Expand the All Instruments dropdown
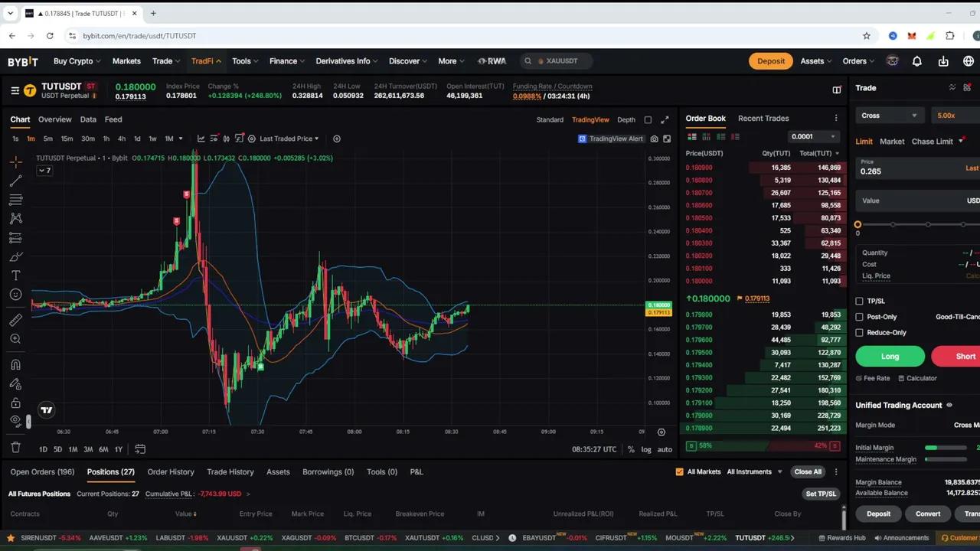Screen dimensions: 980x551 pos(755,472)
